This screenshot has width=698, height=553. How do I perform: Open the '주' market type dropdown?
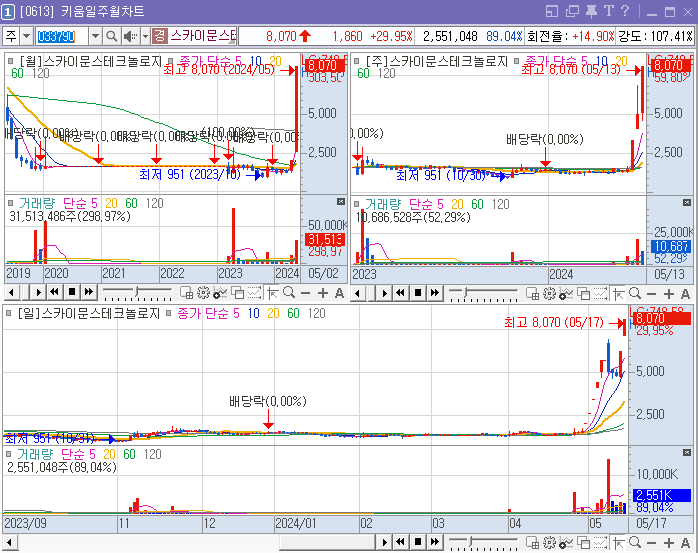[27, 36]
